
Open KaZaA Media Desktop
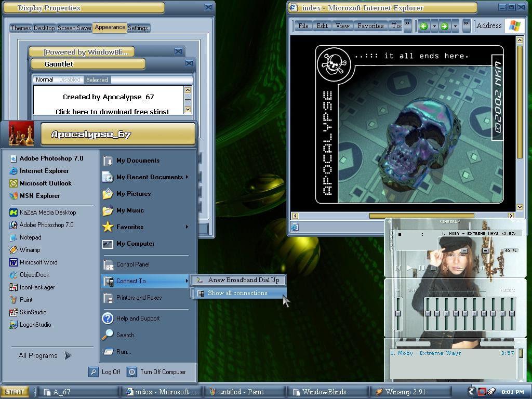[43, 212]
